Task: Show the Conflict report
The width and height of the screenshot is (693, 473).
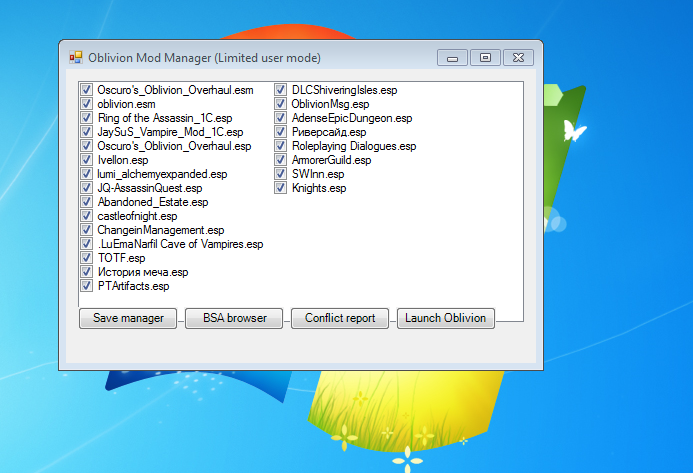Action: pos(340,318)
